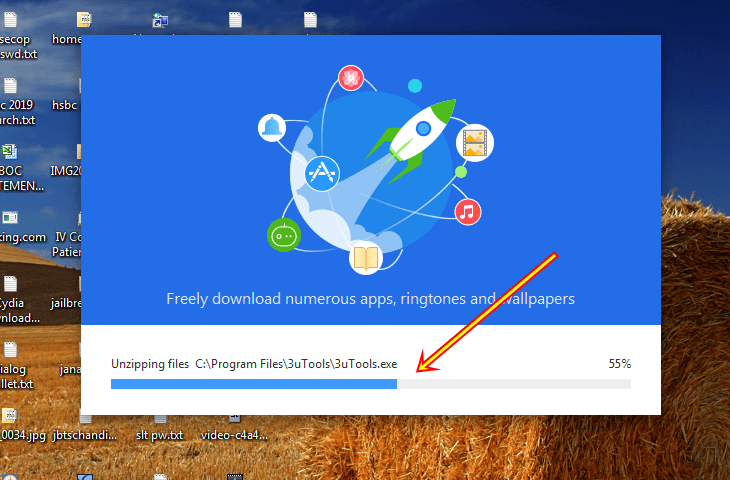Click the 55% progress percentage text
Image resolution: width=730 pixels, height=480 pixels.
(x=620, y=364)
